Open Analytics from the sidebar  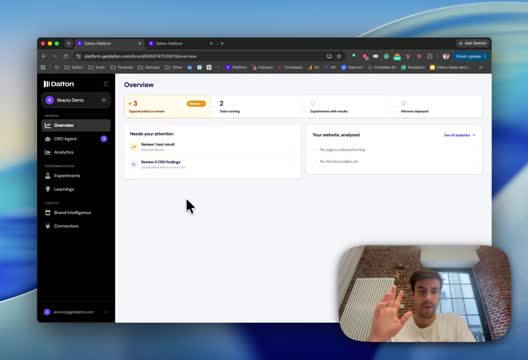tap(76, 152)
